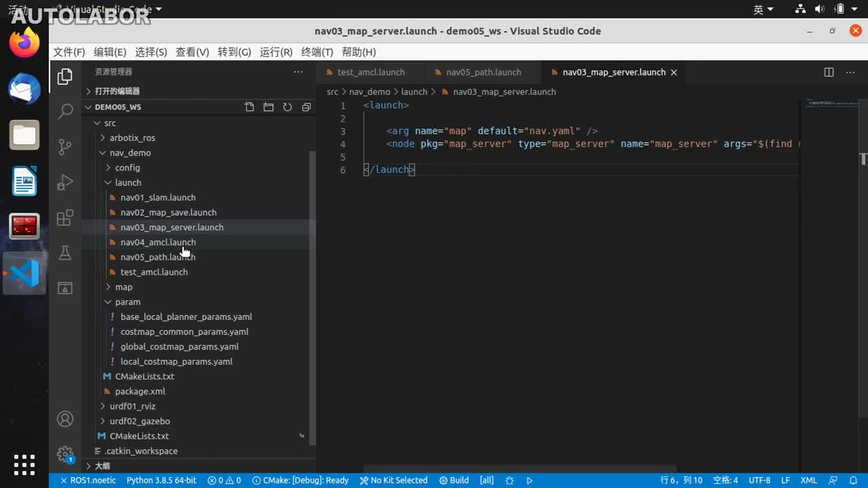This screenshot has height=488, width=868.
Task: Open explorer's more actions ellipsis
Action: click(298, 72)
